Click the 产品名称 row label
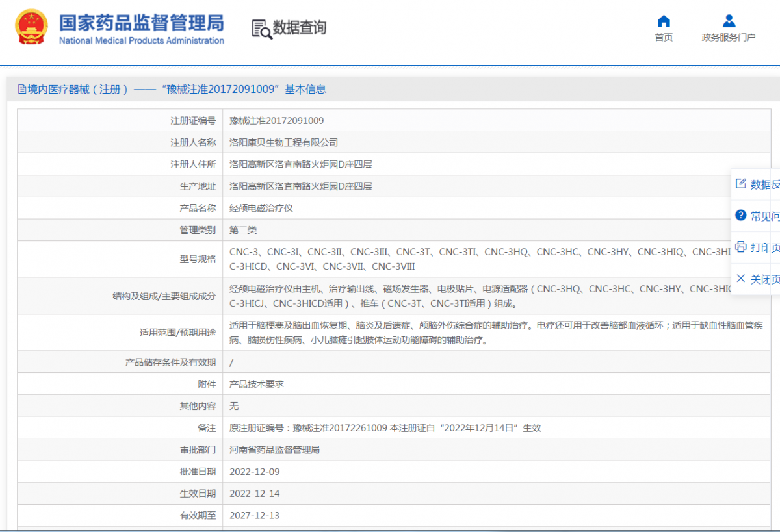The height and width of the screenshot is (532, 780). [x=198, y=208]
